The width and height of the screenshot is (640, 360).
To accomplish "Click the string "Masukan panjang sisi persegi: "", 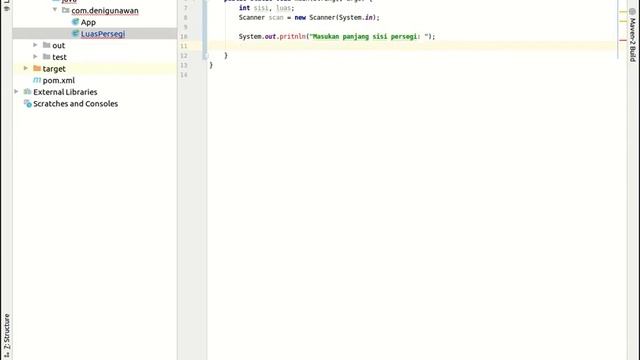I will 369,36.
